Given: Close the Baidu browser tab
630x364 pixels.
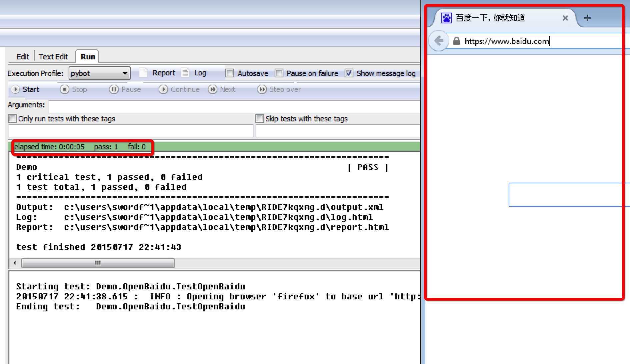Looking at the screenshot, I should [565, 18].
